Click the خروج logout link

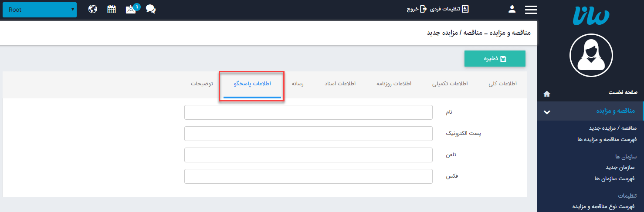417,9
